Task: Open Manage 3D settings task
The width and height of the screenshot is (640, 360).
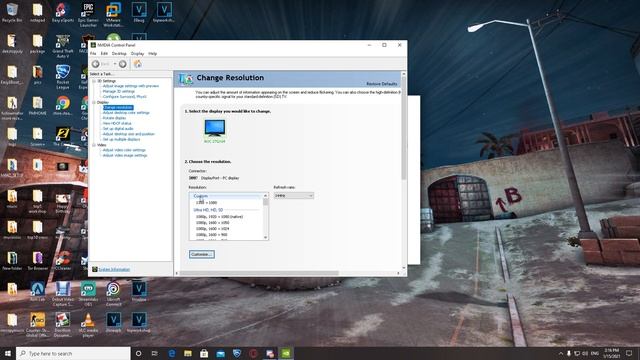Action: (118, 91)
